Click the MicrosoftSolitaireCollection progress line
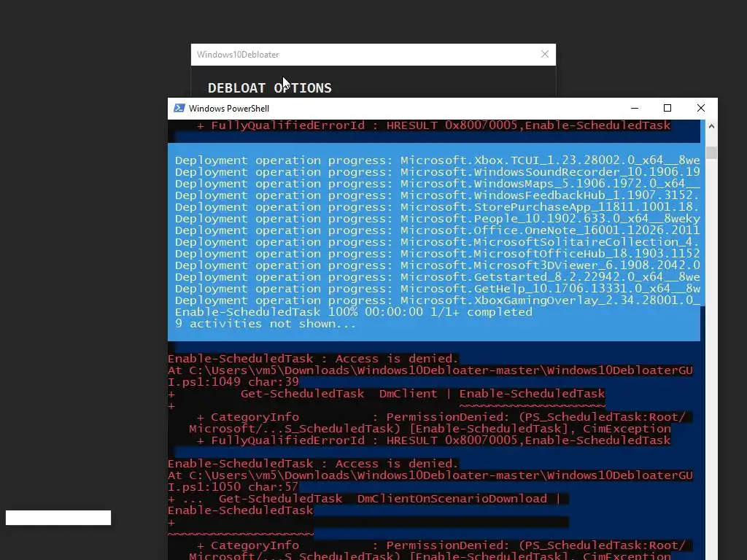The width and height of the screenshot is (747, 560). [438, 242]
